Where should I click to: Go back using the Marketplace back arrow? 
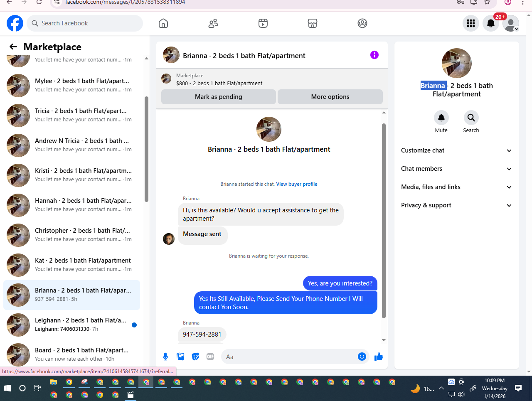[x=13, y=47]
